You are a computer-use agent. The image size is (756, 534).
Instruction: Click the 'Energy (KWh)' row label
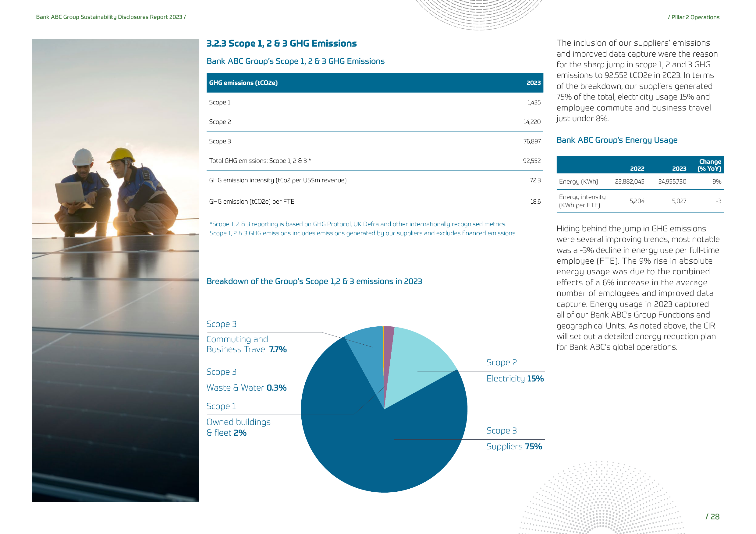[579, 181]
